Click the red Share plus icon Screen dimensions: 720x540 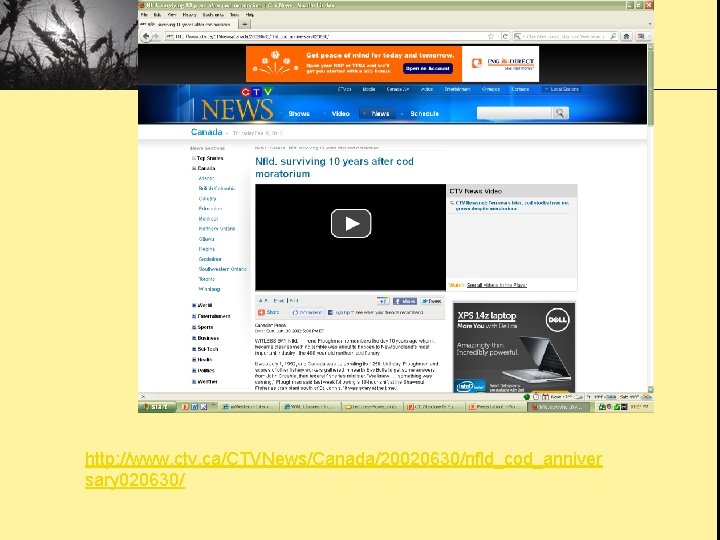(x=261, y=312)
